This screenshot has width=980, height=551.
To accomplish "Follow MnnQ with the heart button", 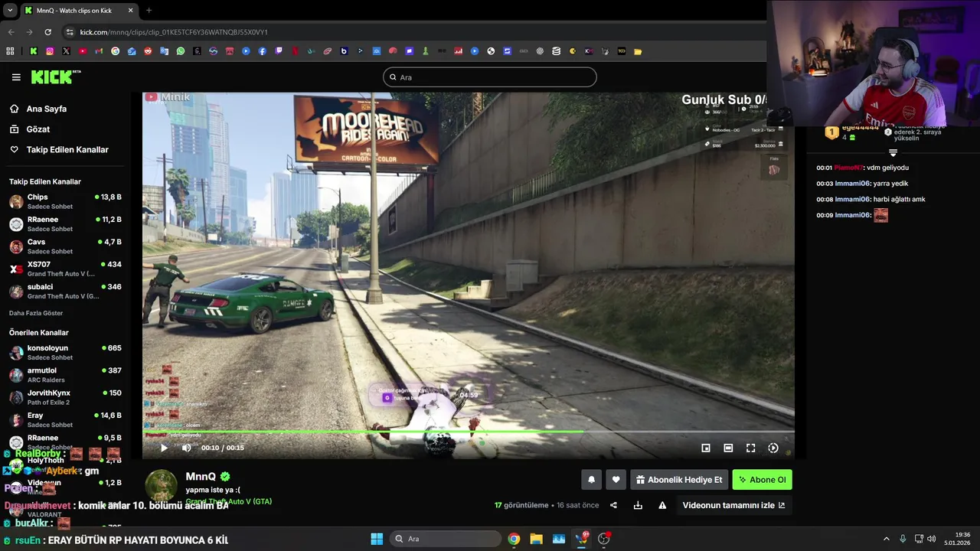I will coord(616,480).
